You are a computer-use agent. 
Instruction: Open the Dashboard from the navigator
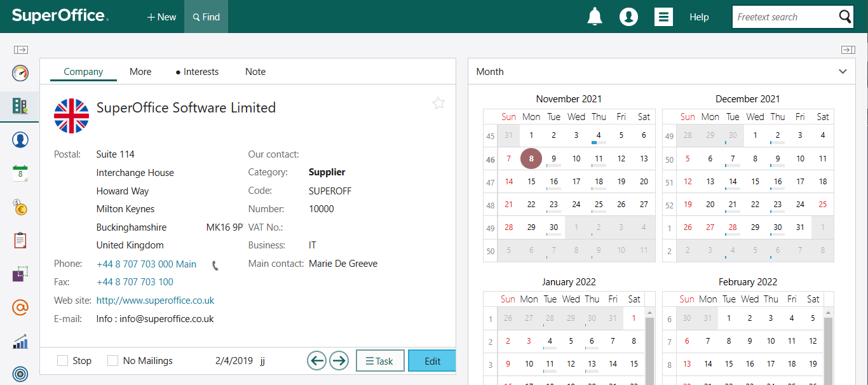point(20,73)
